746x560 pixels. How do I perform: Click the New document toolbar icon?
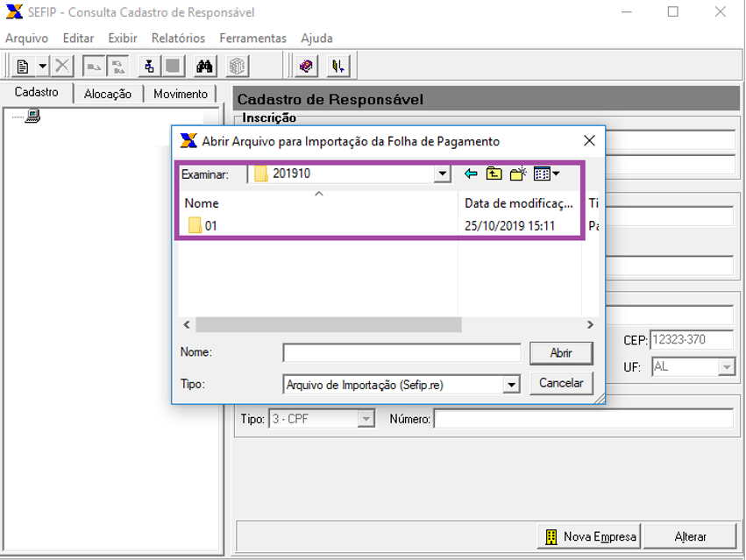pos(23,66)
